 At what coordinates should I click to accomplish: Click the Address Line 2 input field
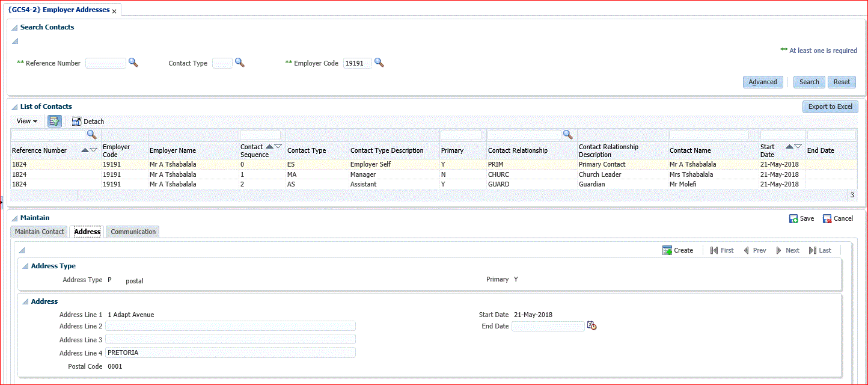[x=231, y=326]
